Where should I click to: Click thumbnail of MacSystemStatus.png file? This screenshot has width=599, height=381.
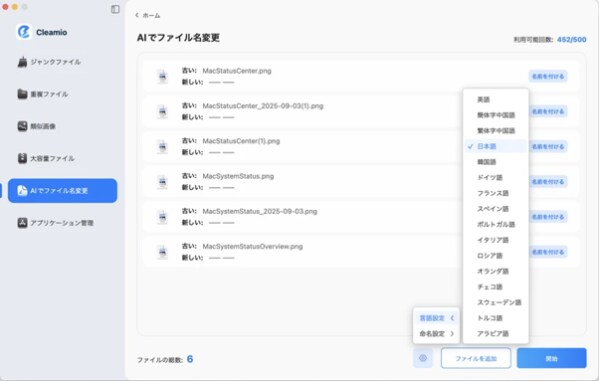tap(162, 182)
